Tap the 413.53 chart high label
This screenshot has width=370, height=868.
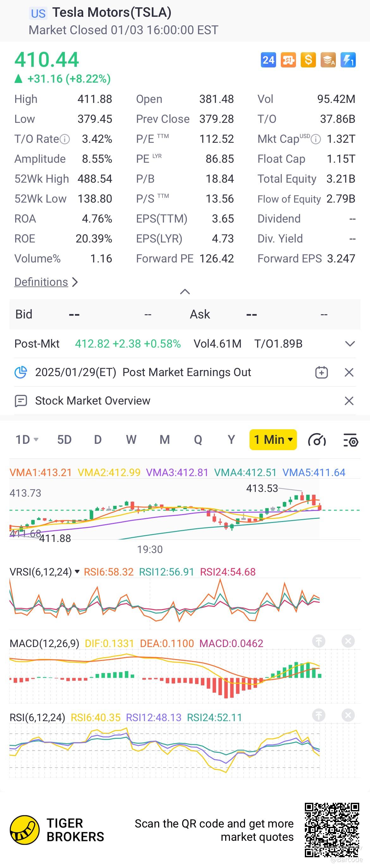click(x=262, y=488)
